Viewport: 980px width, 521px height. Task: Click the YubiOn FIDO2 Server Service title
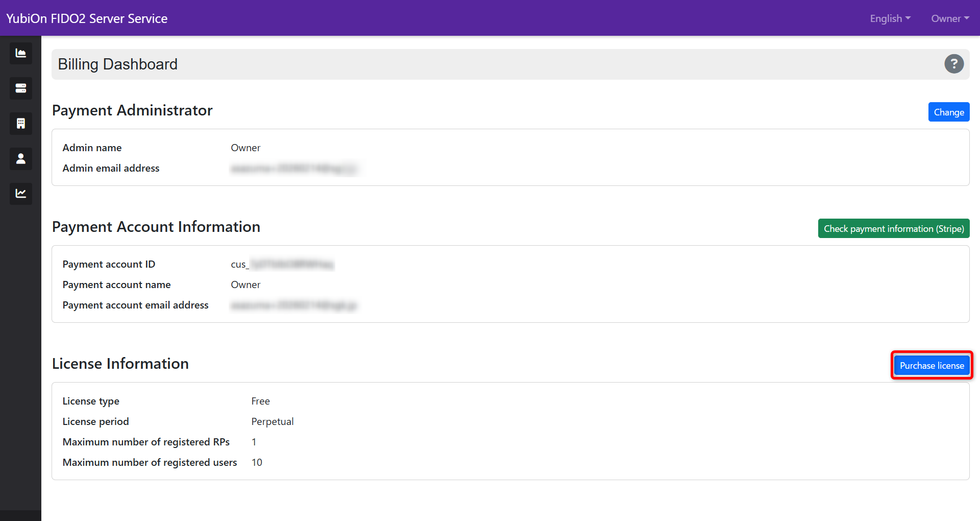(86, 18)
